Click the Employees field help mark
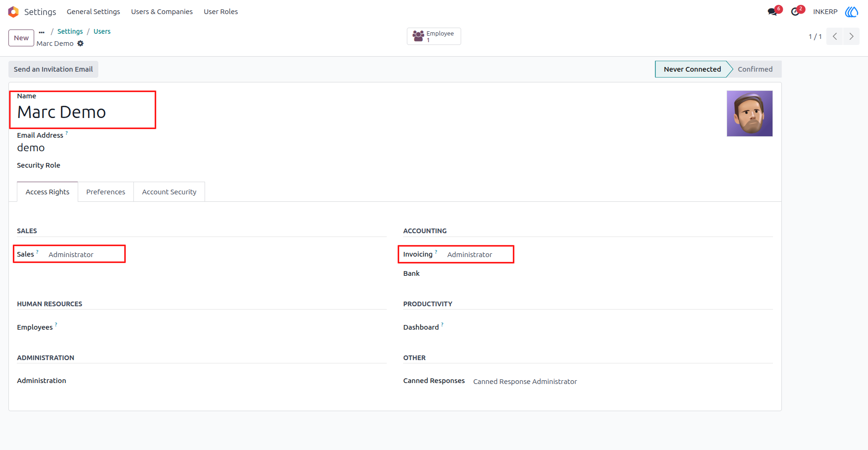Image resolution: width=868 pixels, height=450 pixels. point(56,325)
